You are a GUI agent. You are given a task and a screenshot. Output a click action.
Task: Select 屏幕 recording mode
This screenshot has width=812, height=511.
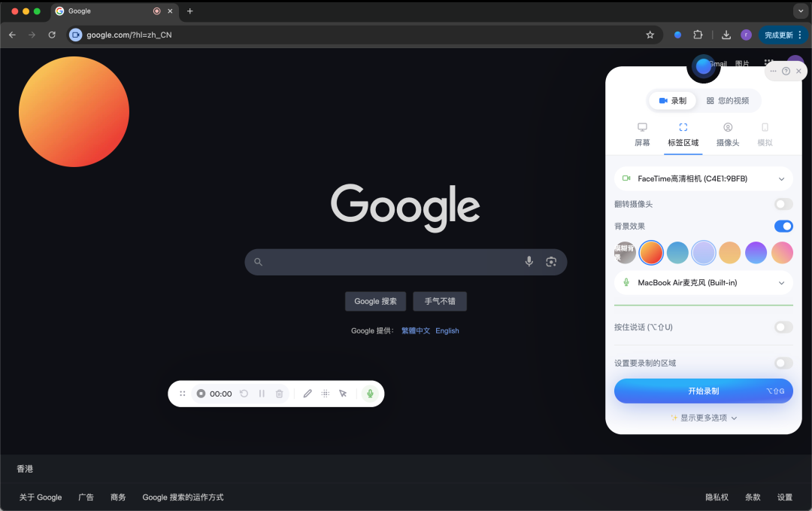click(x=642, y=135)
